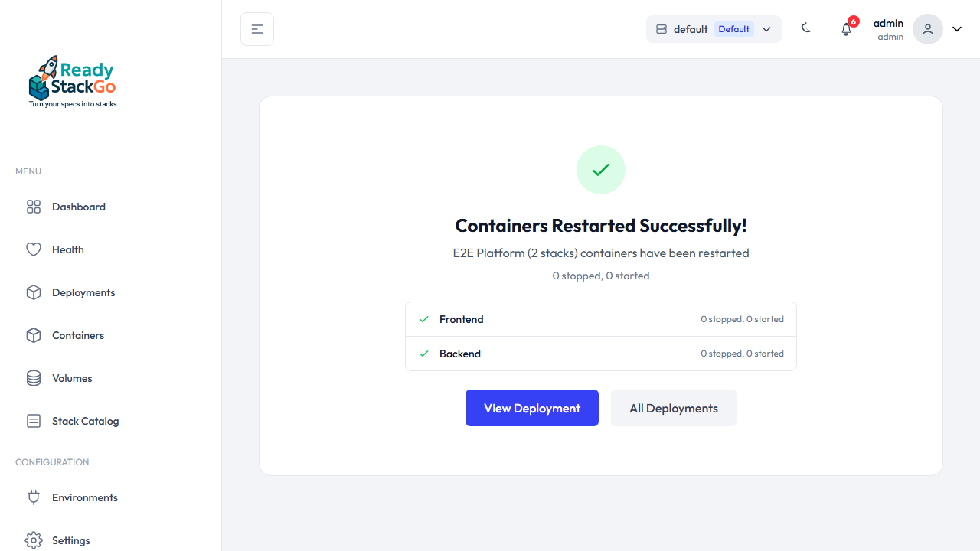Click the View Deployment button

(x=532, y=408)
